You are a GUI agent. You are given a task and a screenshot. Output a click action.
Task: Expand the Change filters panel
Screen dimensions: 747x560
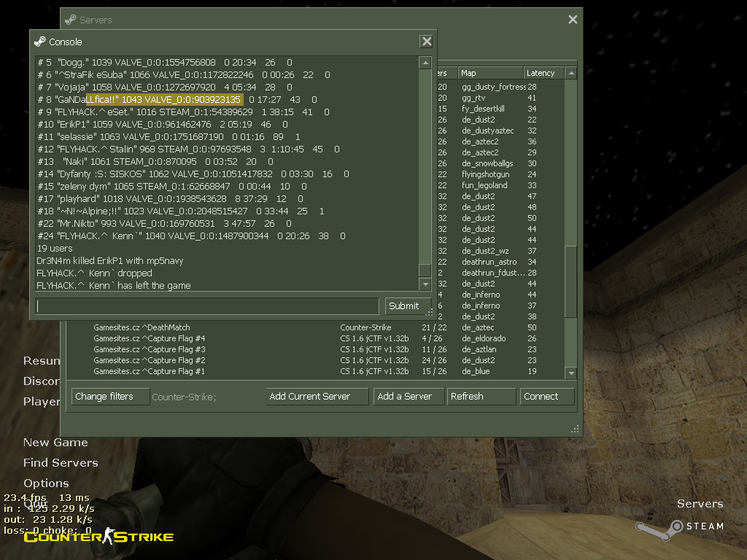109,397
